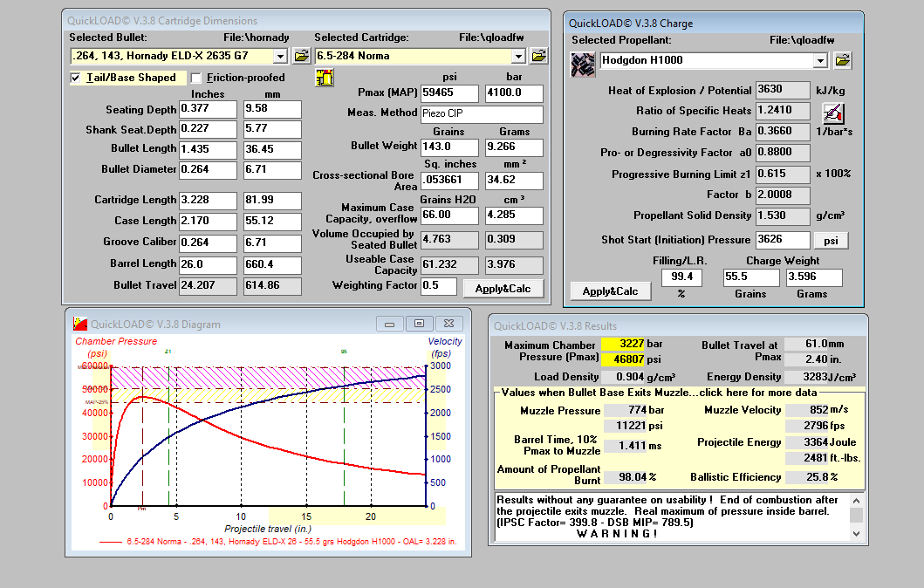Open cartridge file folder icon

point(538,56)
